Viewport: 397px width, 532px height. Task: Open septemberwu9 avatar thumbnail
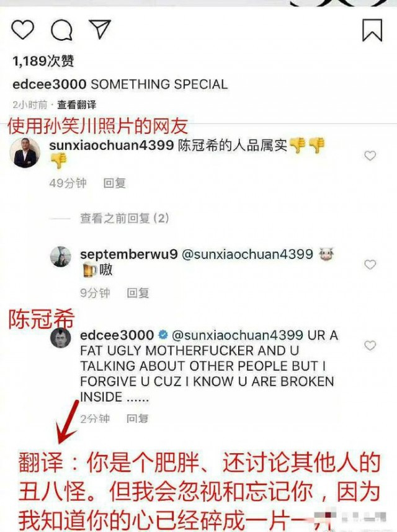[61, 257]
